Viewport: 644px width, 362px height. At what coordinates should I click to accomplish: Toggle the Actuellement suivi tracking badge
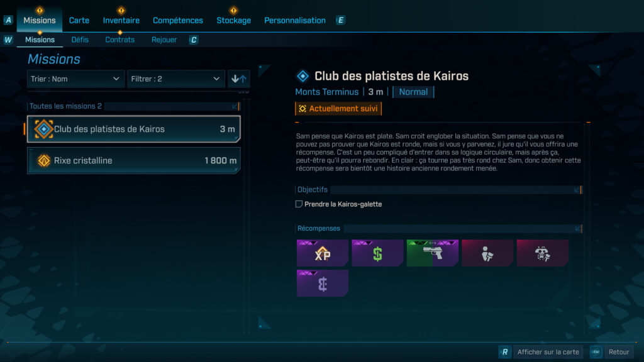tap(338, 109)
